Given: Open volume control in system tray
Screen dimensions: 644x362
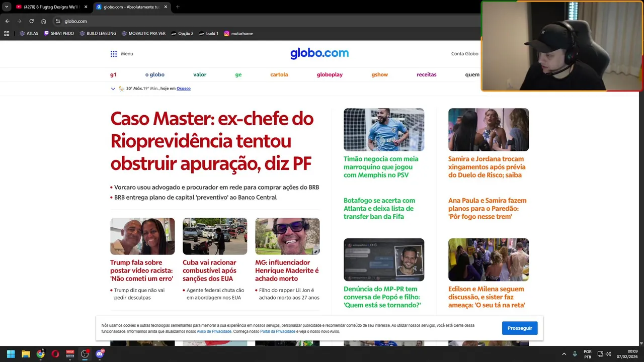Looking at the screenshot, I should tap(608, 354).
